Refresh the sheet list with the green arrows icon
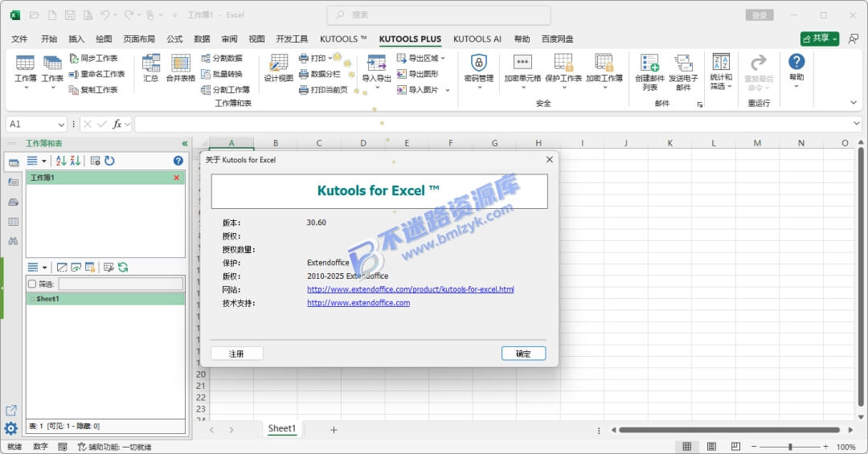The width and height of the screenshot is (868, 454). click(123, 268)
